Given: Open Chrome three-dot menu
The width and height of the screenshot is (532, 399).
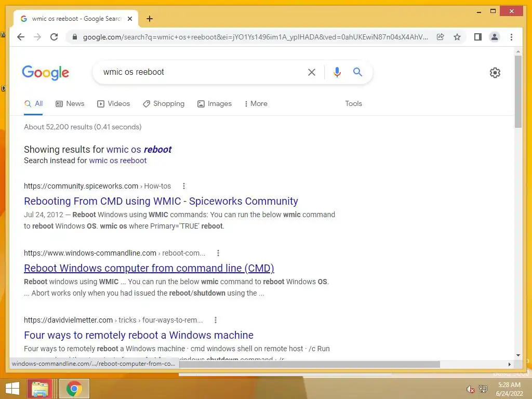Looking at the screenshot, I should 511,37.
